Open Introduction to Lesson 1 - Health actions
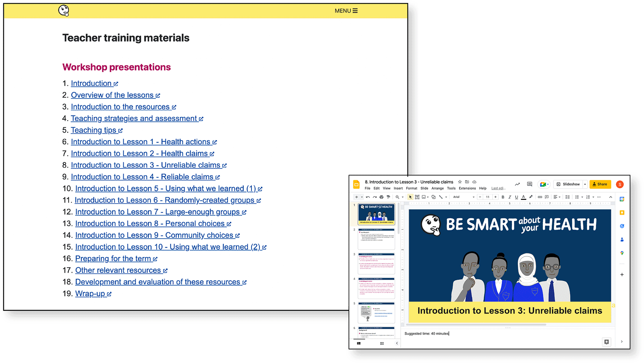The height and width of the screenshot is (363, 644). click(x=144, y=142)
